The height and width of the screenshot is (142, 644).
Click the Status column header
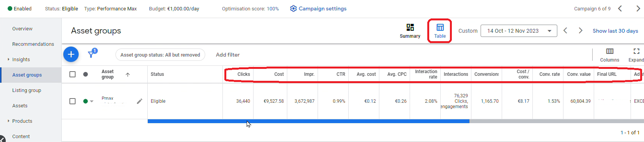tap(157, 74)
